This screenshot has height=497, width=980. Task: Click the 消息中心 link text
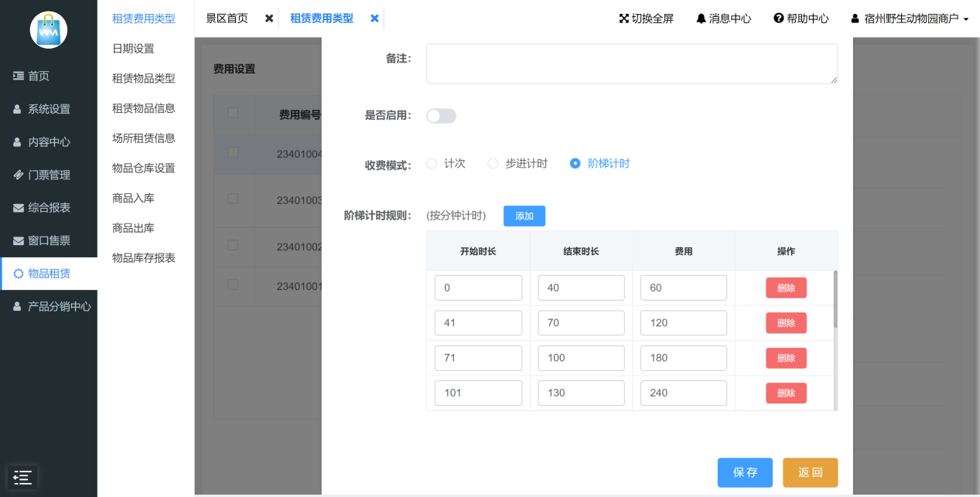(730, 19)
